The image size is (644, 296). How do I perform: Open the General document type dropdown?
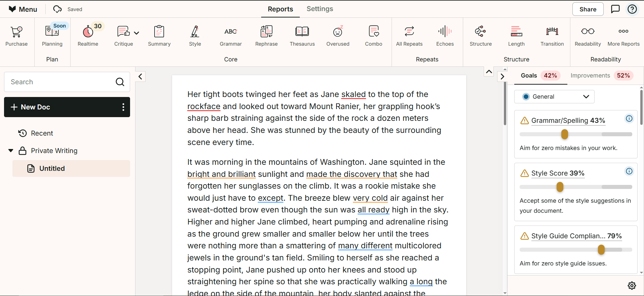(x=554, y=97)
